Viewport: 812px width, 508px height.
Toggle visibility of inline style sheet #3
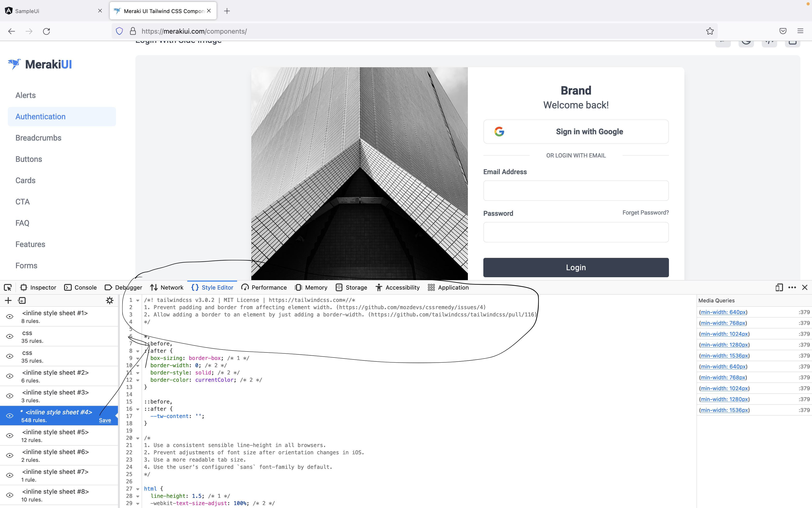(x=10, y=396)
